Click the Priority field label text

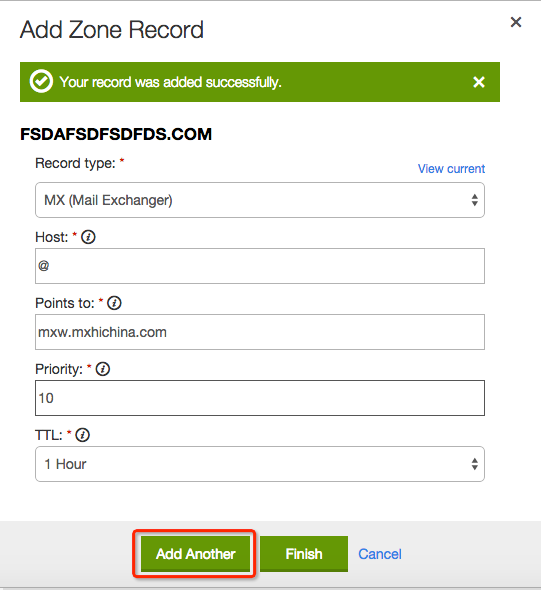click(x=59, y=369)
